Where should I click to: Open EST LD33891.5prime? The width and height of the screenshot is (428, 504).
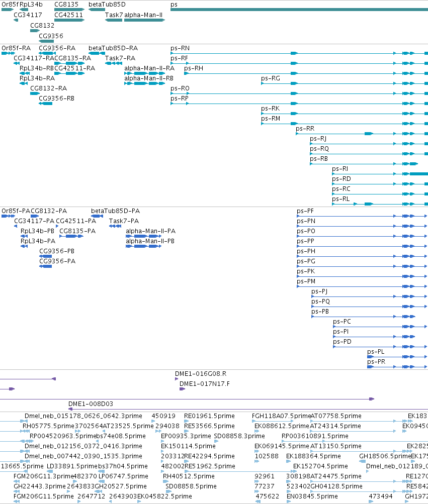tap(72, 466)
